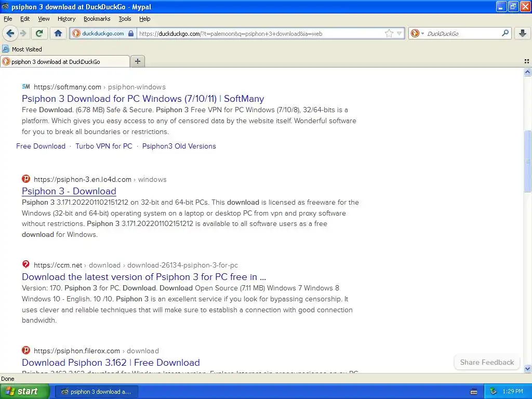Open the Most Visited bookmarks folder
The width and height of the screenshot is (532, 399).
click(x=22, y=49)
